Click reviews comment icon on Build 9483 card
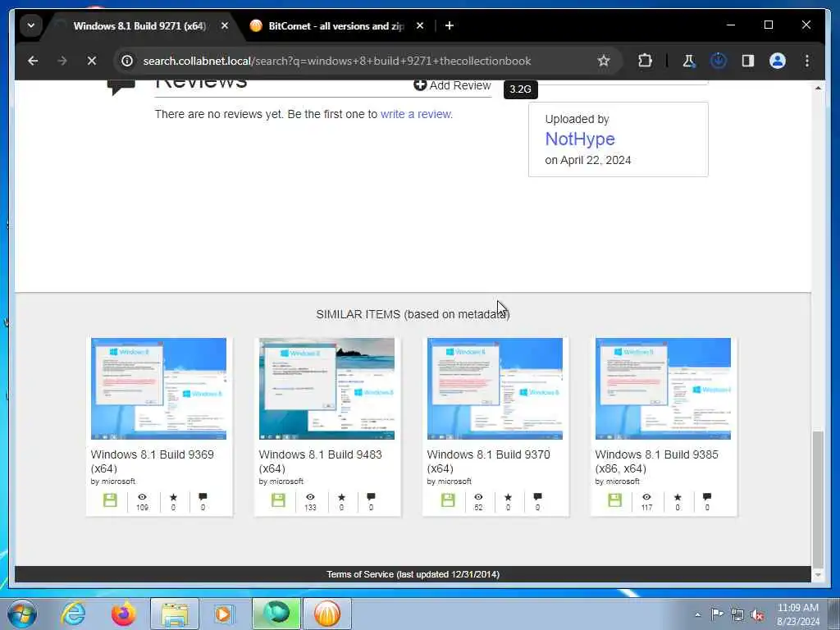The width and height of the screenshot is (840, 630). click(371, 497)
